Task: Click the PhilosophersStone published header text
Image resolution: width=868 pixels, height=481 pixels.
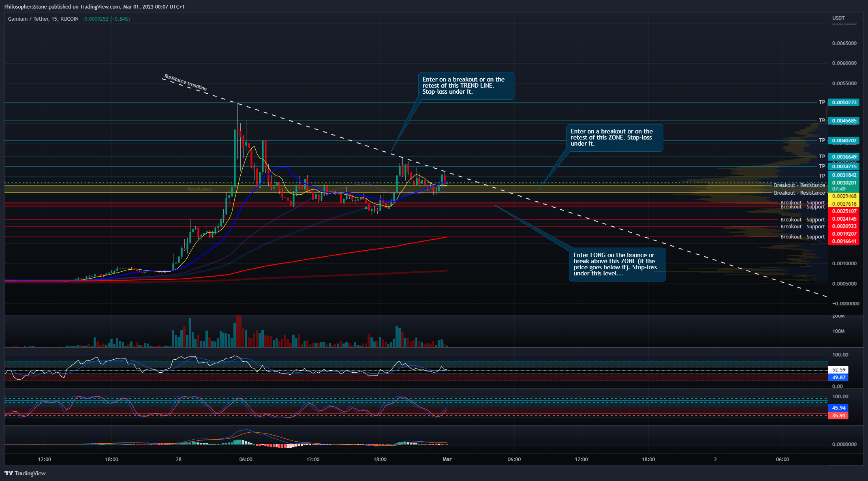Action: pyautogui.click(x=94, y=6)
